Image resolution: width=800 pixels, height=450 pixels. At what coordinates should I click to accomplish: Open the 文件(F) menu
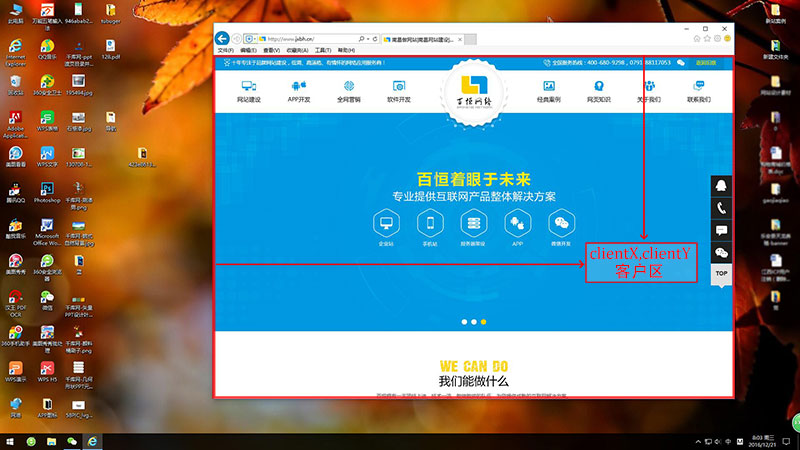click(x=225, y=49)
